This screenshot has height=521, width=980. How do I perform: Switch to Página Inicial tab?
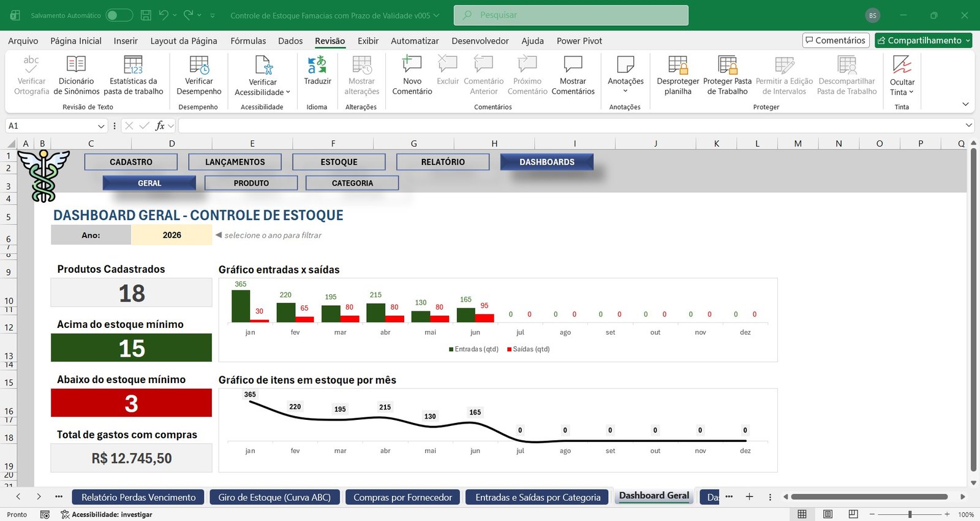click(x=76, y=40)
